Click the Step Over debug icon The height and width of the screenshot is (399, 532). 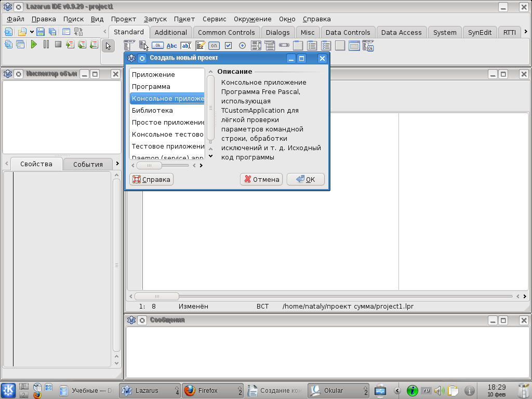coord(82,45)
